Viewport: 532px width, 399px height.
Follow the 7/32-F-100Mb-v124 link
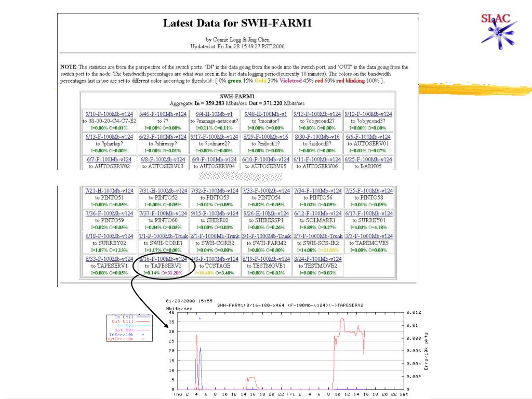pos(215,191)
